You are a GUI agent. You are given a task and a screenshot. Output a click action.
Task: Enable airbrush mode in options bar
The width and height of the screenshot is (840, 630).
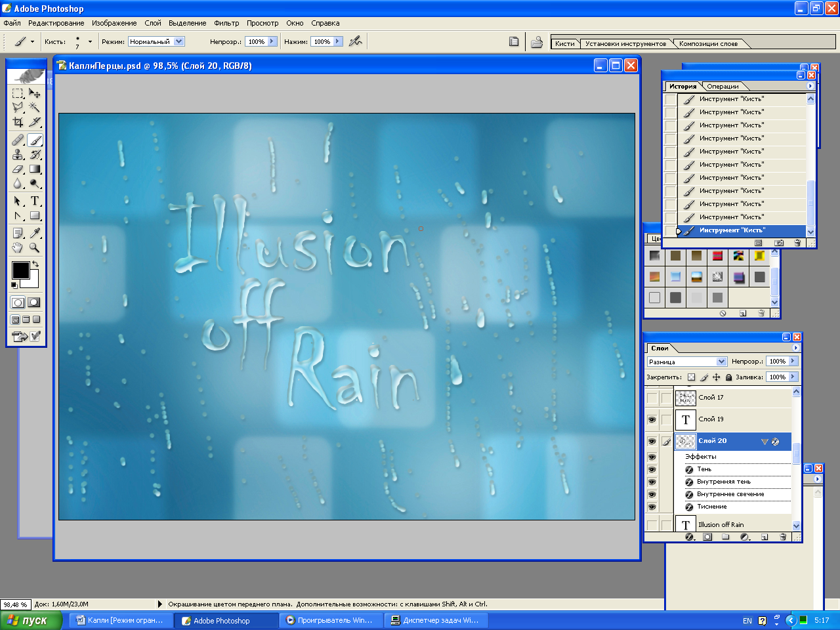pos(356,41)
